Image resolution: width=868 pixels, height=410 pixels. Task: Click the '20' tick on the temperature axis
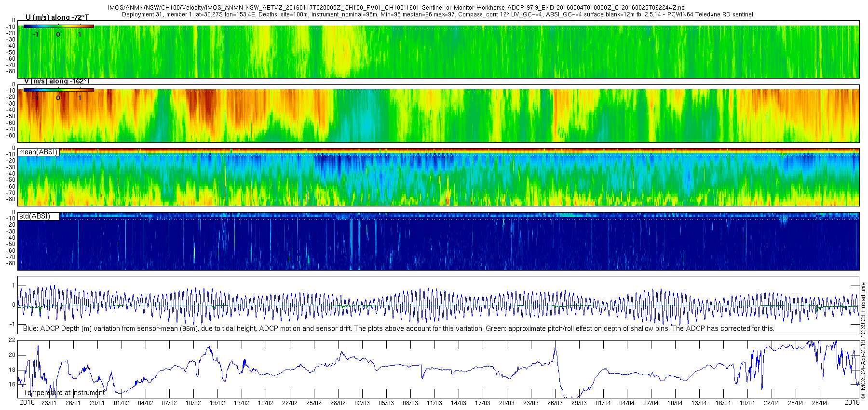(x=12, y=355)
